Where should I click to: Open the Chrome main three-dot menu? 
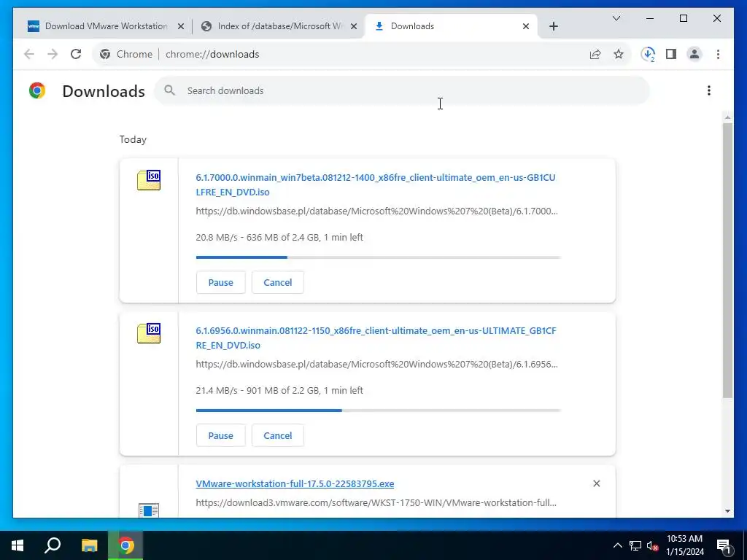(718, 54)
